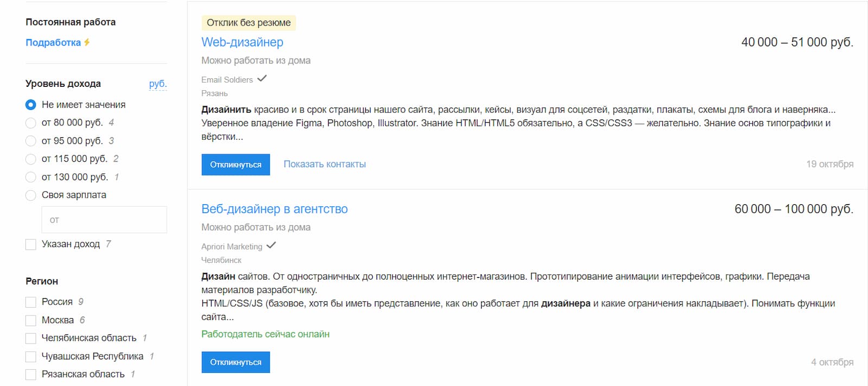Image resolution: width=868 pixels, height=386 pixels.
Task: Open the Web-дизайнер vacancy
Action: tap(242, 42)
